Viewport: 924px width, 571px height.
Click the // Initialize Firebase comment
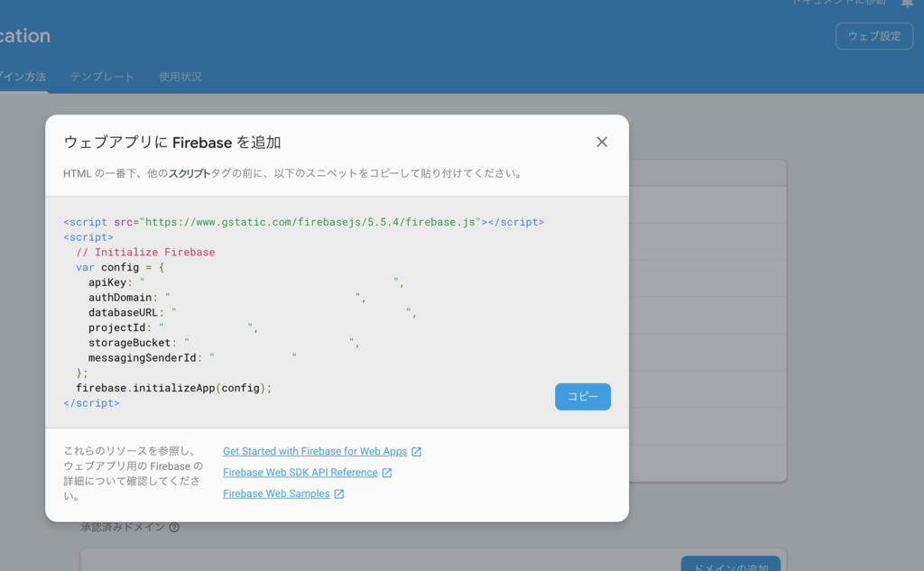click(145, 253)
